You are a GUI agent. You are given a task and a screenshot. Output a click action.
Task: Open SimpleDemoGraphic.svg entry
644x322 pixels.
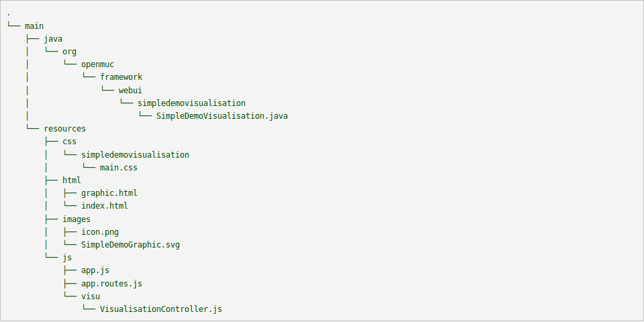point(130,245)
